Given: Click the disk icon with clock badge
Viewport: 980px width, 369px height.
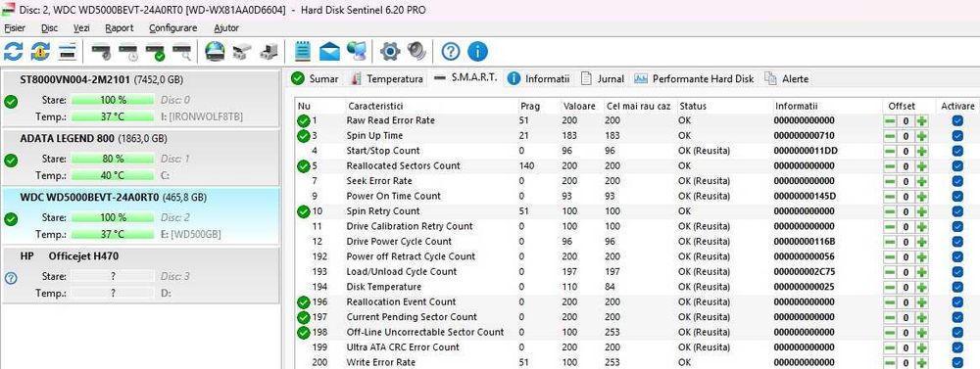Looking at the screenshot, I should pos(128,51).
